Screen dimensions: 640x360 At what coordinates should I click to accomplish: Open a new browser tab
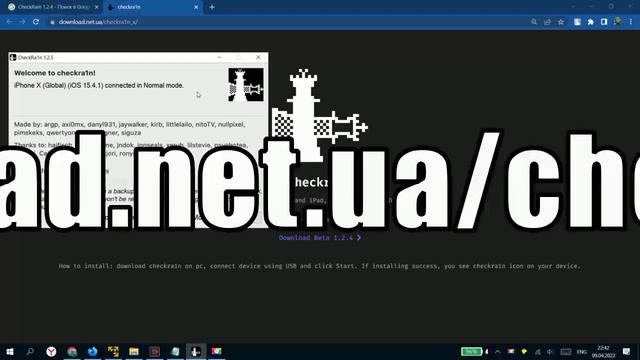tap(212, 7)
